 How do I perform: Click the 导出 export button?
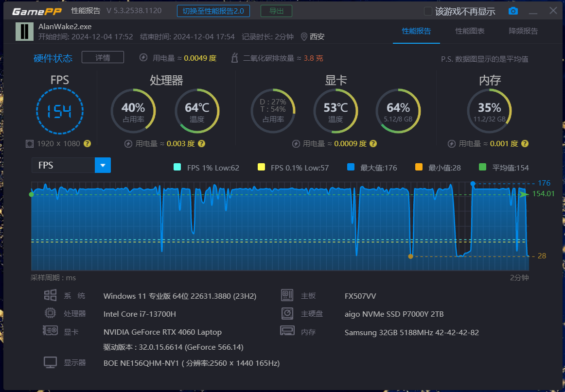click(x=276, y=11)
